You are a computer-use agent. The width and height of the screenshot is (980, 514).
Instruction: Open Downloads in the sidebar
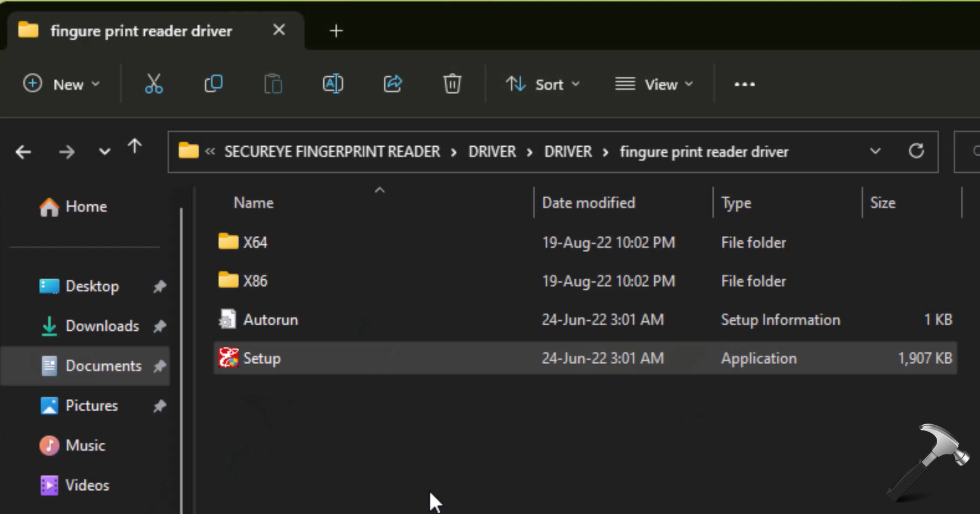(102, 326)
